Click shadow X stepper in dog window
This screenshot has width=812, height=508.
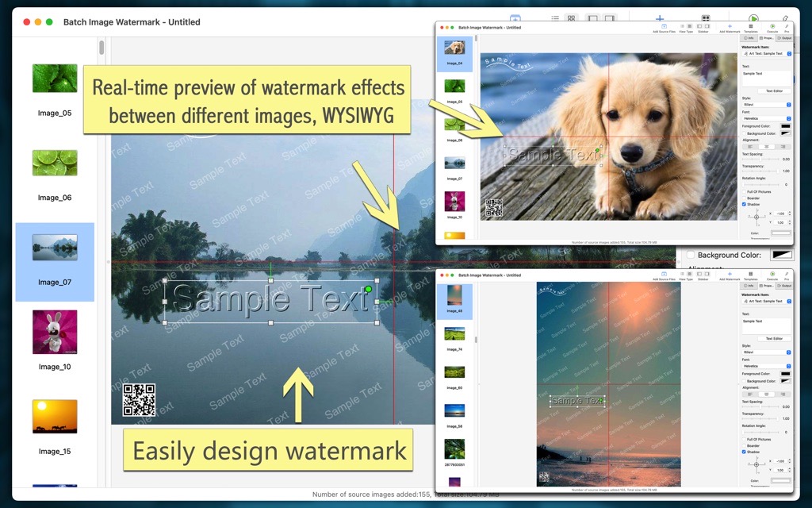(790, 214)
